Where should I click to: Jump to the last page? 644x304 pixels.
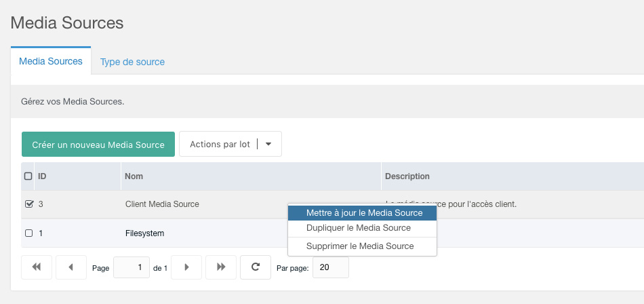click(x=221, y=267)
